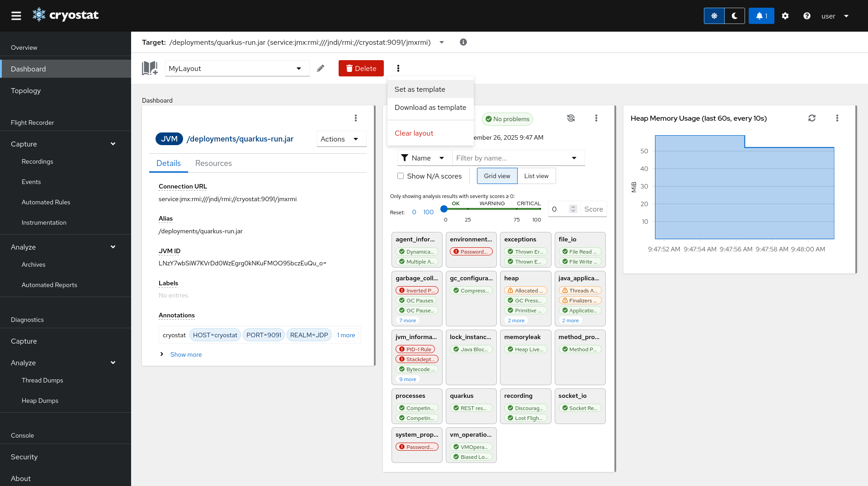
Task: Switch analysis results to List view
Action: click(x=536, y=176)
